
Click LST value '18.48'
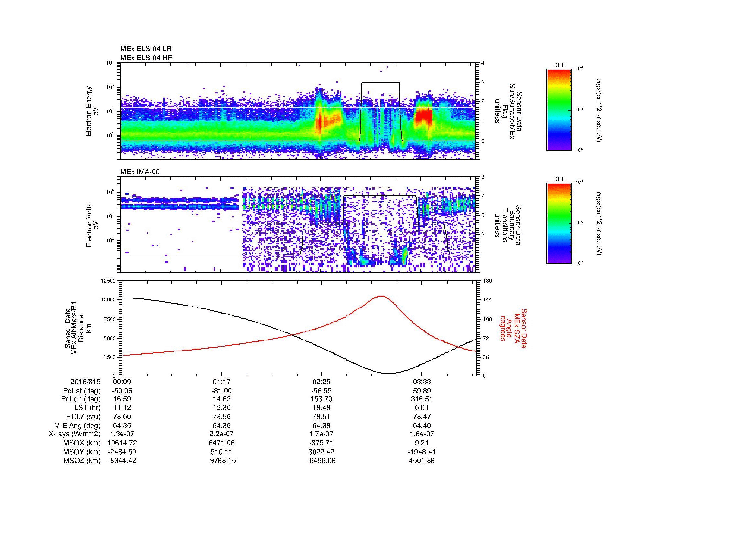[321, 408]
